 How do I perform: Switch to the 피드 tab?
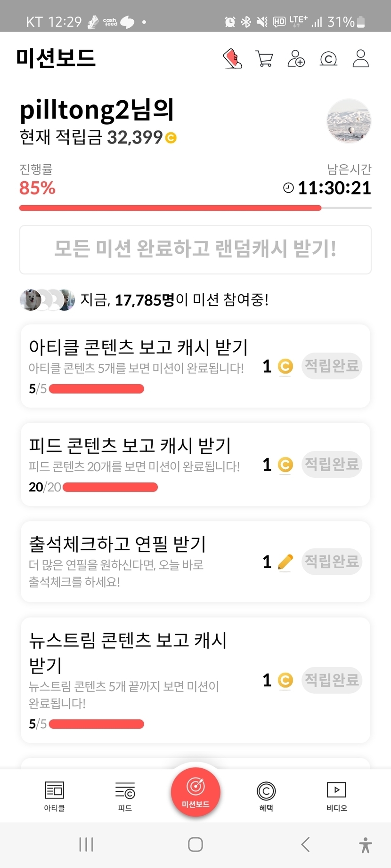coord(125,796)
